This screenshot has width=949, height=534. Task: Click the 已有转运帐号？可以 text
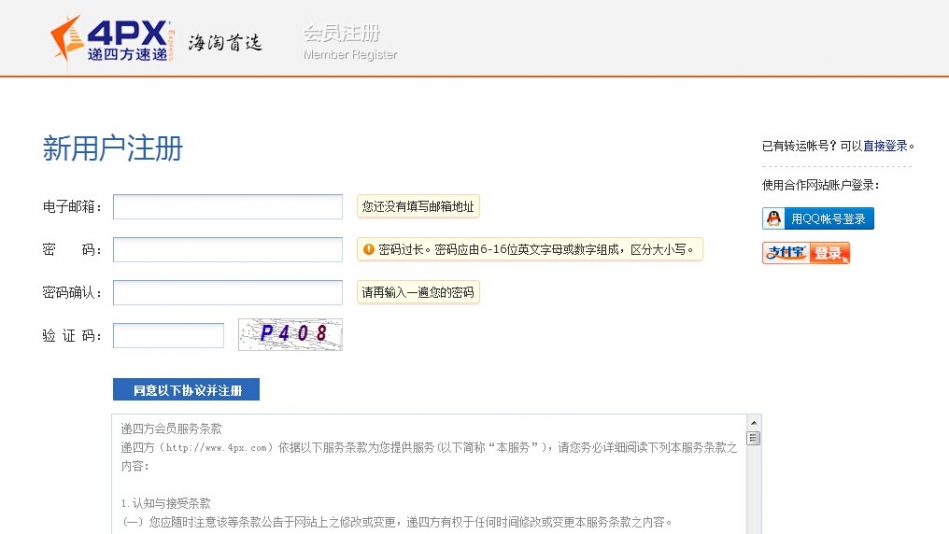(812, 146)
